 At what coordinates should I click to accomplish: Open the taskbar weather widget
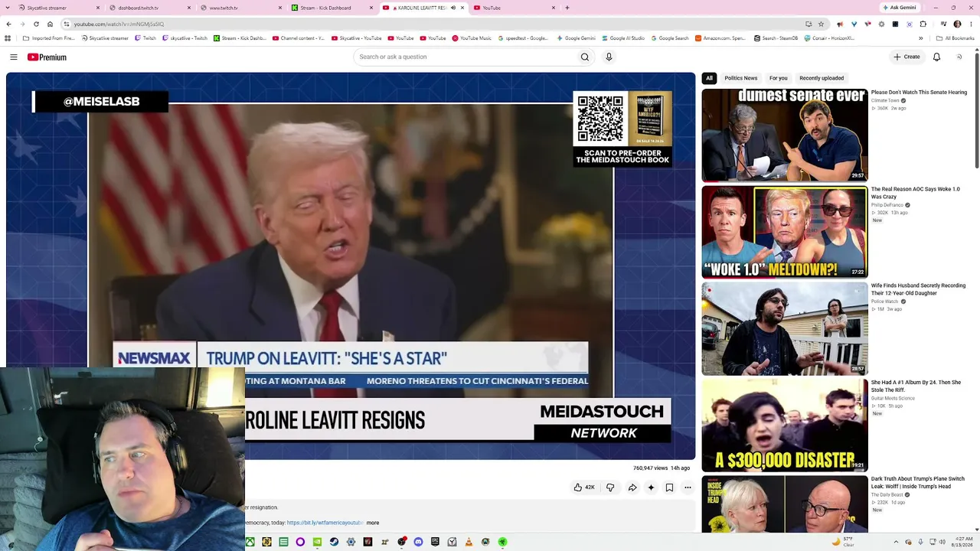click(843, 542)
